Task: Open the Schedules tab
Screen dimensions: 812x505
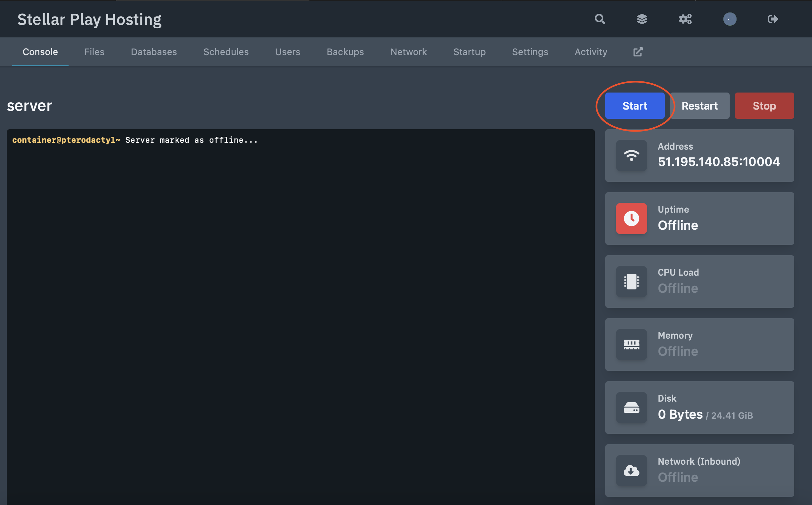Action: [226, 52]
